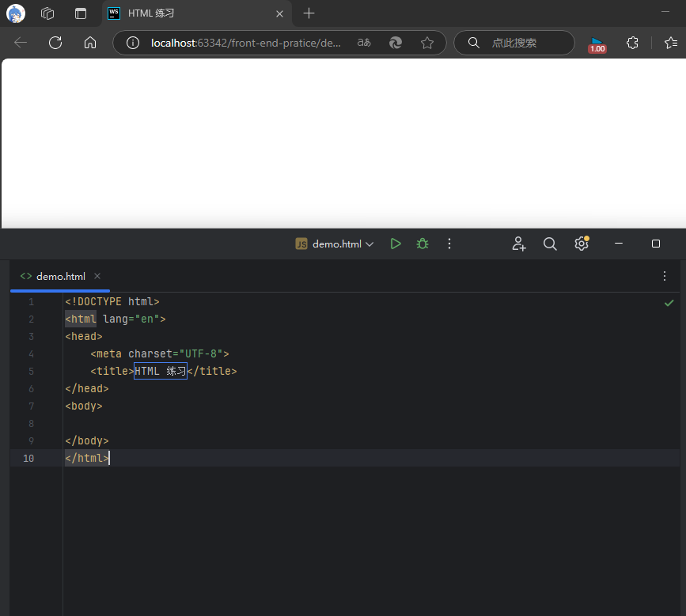View site information for localhost

pyautogui.click(x=133, y=43)
